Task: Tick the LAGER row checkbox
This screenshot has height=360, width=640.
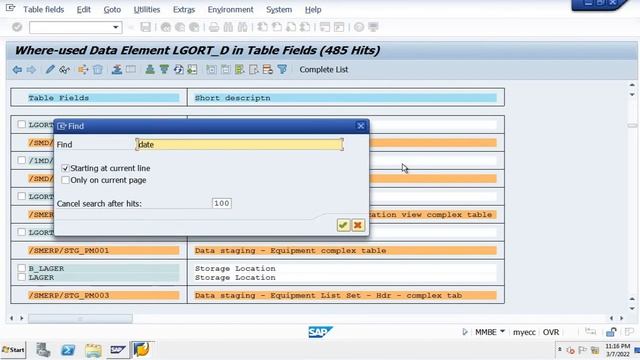Action: [22, 277]
